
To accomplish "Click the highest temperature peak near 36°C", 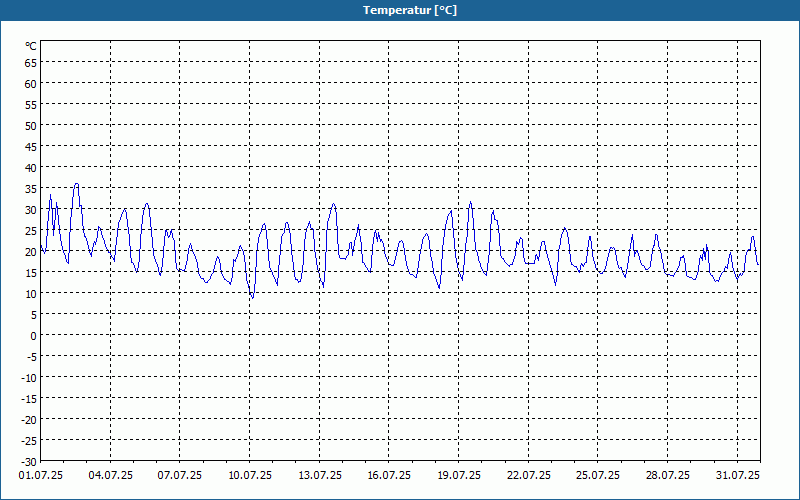I will [77, 184].
